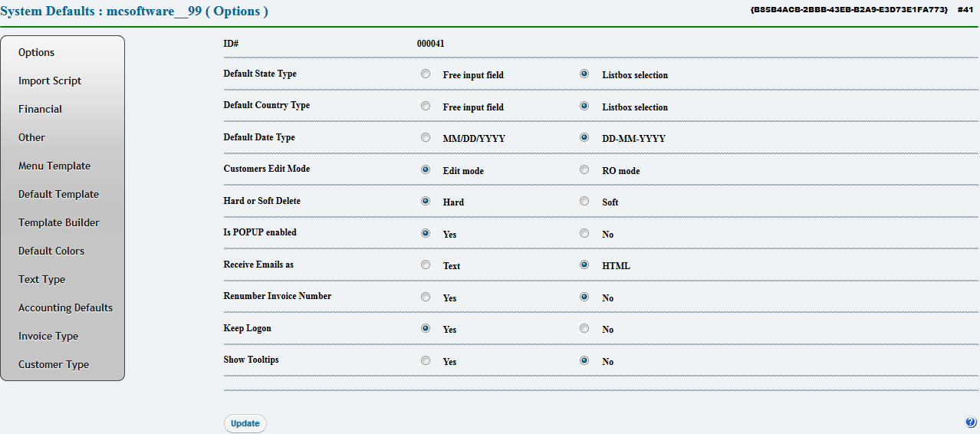Click the Renumber Invoice Number label

278,296
